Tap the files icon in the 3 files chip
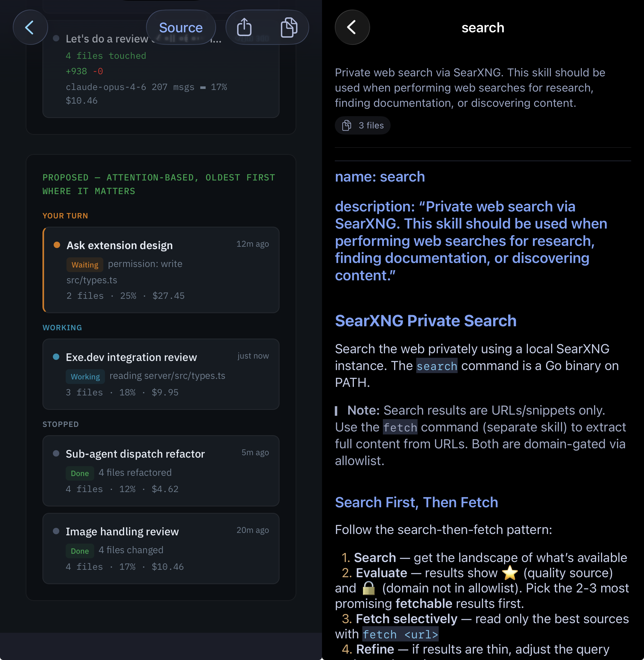Viewport: 644px width, 660px height. coord(347,125)
